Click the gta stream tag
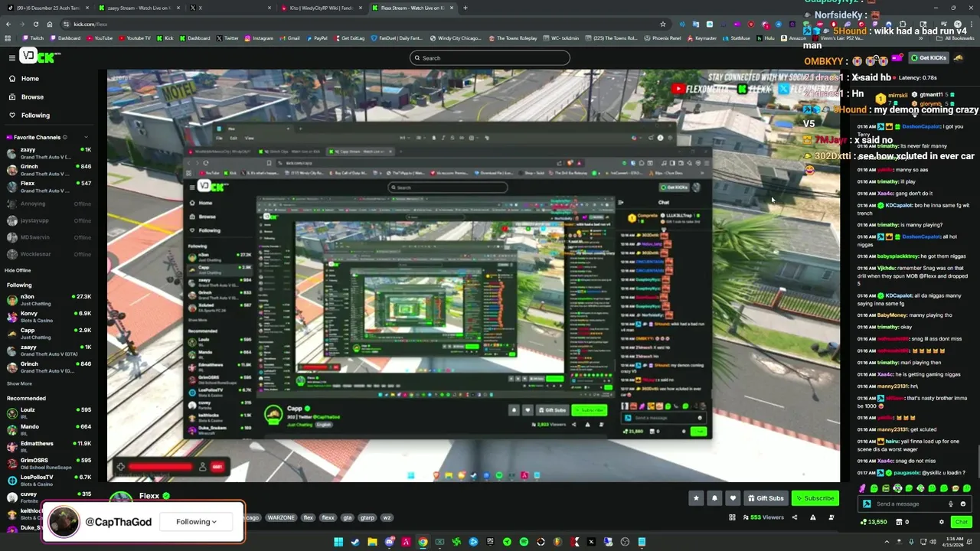Viewport: 980px width, 551px height. (348, 518)
